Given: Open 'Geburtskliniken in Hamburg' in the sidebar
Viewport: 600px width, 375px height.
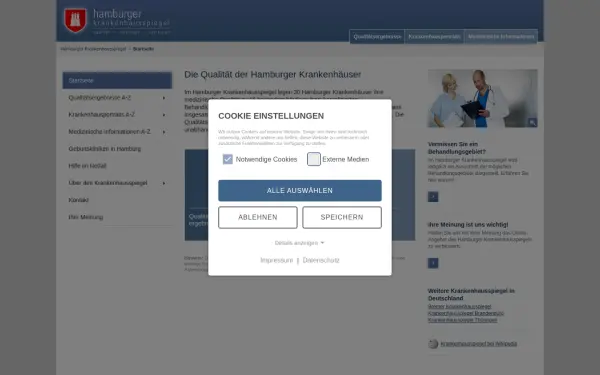Looking at the screenshot, I should [104, 149].
